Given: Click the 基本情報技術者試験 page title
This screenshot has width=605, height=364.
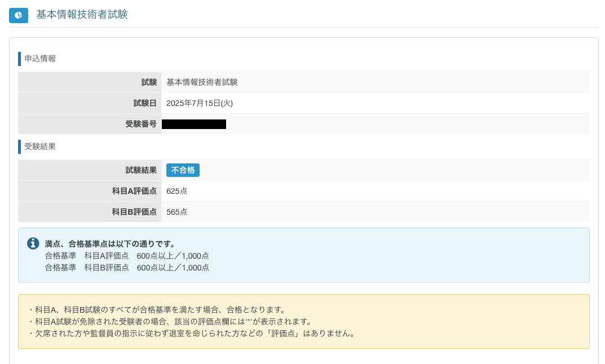Looking at the screenshot, I should 82,15.
